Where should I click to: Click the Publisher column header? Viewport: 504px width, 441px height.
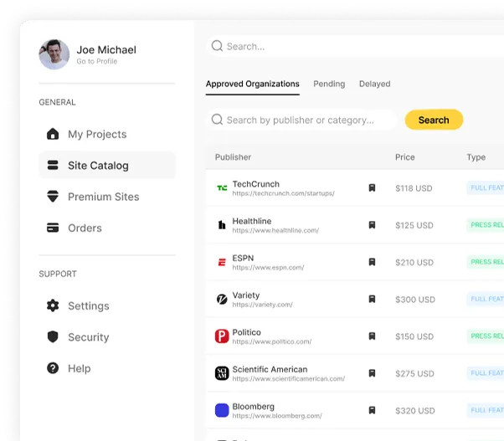click(x=233, y=157)
